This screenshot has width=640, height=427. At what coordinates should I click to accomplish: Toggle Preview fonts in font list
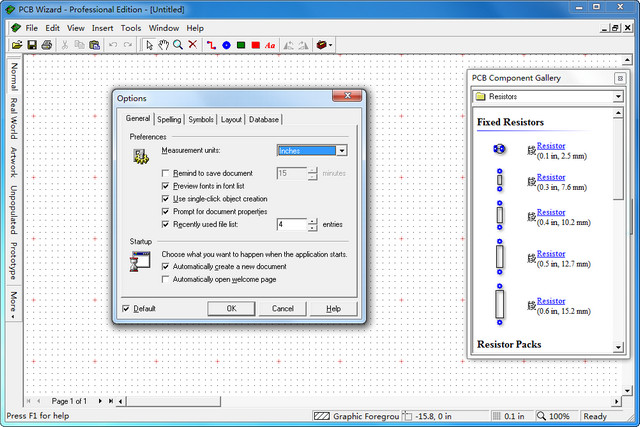(165, 186)
